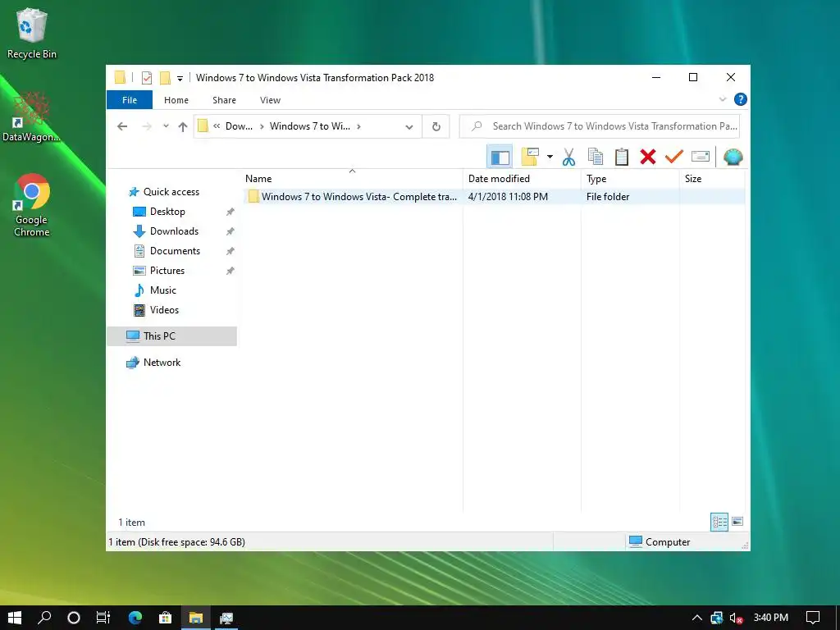Open Desktop in the navigation pane

pyautogui.click(x=167, y=212)
